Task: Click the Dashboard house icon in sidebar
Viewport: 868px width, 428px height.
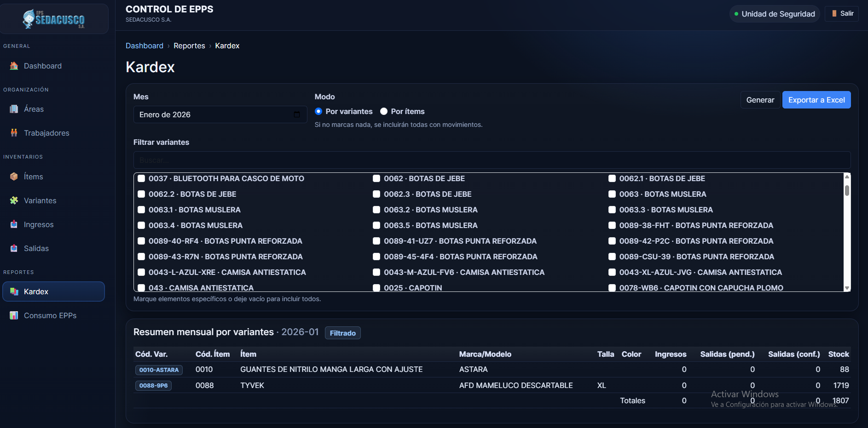Action: [14, 66]
